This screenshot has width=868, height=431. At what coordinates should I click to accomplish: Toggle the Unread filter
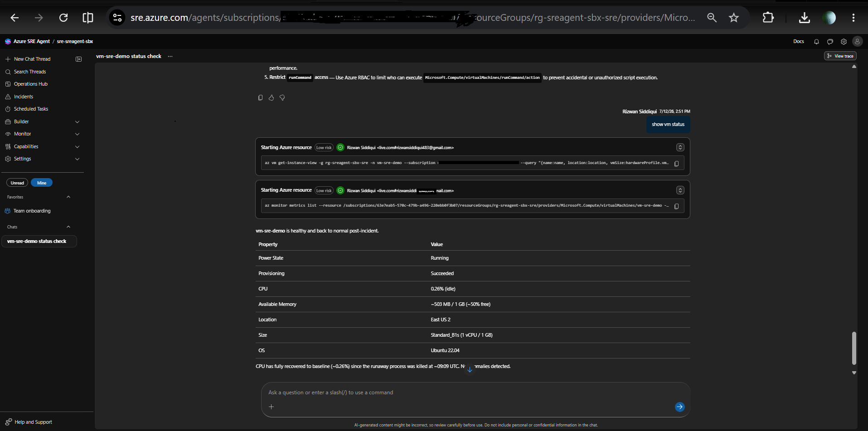pos(17,183)
